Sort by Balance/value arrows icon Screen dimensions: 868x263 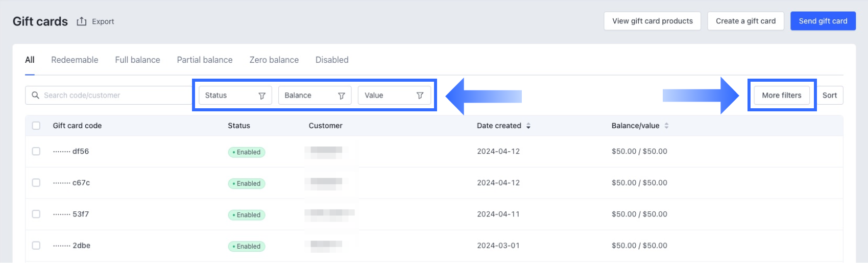pyautogui.click(x=666, y=126)
